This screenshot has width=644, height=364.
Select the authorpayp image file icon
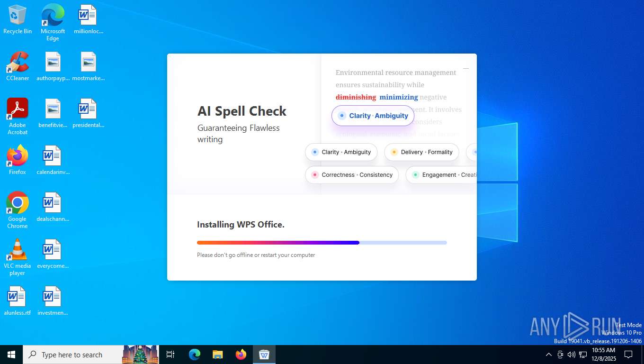pos(53,66)
